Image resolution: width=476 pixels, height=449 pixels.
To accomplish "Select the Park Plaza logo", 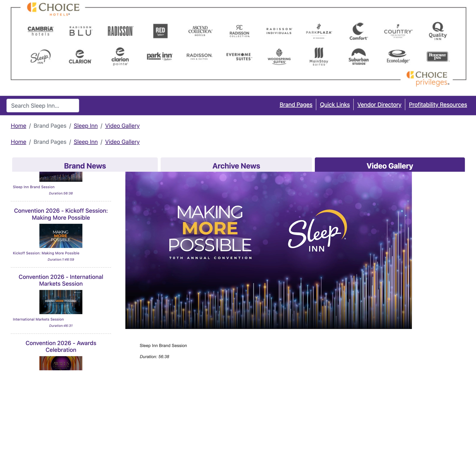I will tap(319, 31).
